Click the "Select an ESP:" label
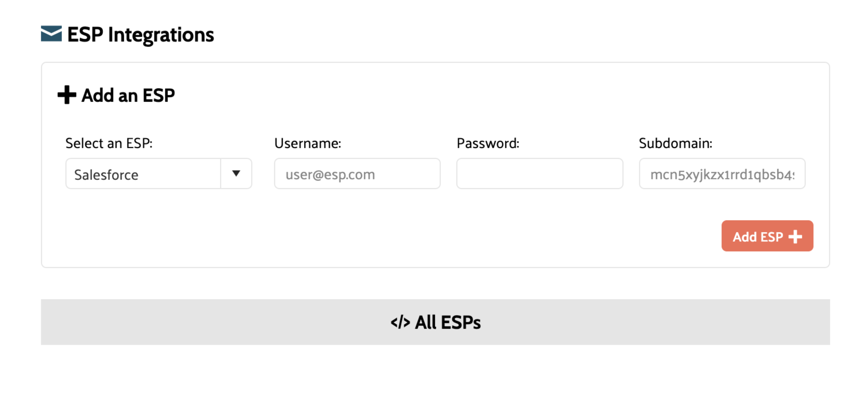This screenshot has width=868, height=407. (x=109, y=143)
